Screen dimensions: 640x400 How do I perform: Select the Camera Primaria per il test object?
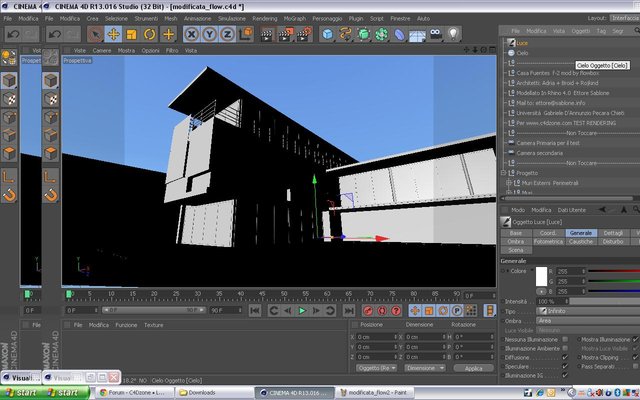(548, 143)
